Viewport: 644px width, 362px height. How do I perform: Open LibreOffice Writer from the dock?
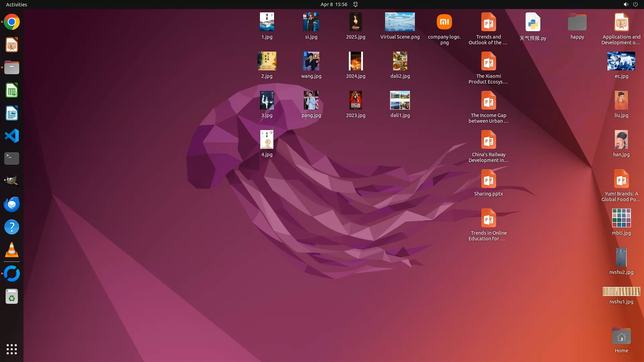point(12,113)
